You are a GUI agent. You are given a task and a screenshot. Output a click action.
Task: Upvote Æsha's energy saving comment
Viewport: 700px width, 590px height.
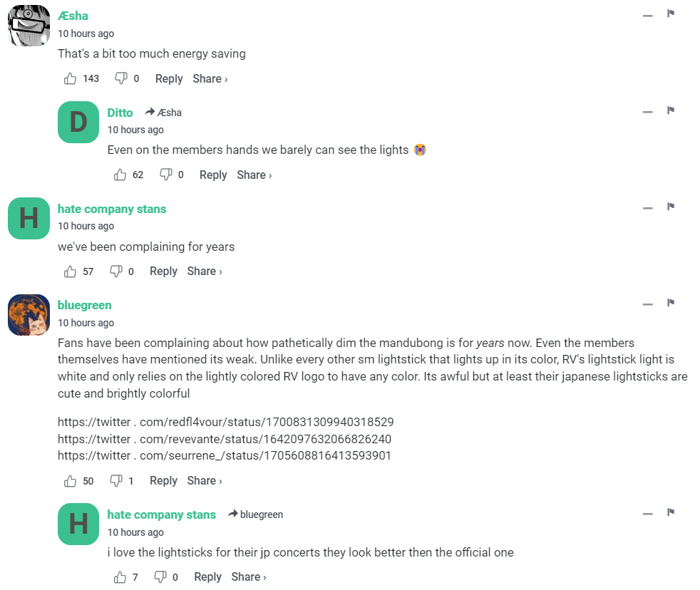(x=71, y=78)
